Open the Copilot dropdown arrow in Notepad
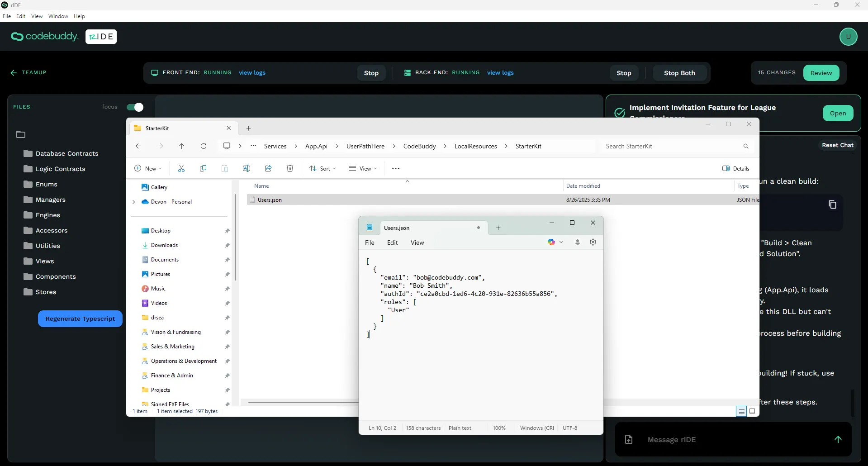This screenshot has height=466, width=868. (x=561, y=242)
